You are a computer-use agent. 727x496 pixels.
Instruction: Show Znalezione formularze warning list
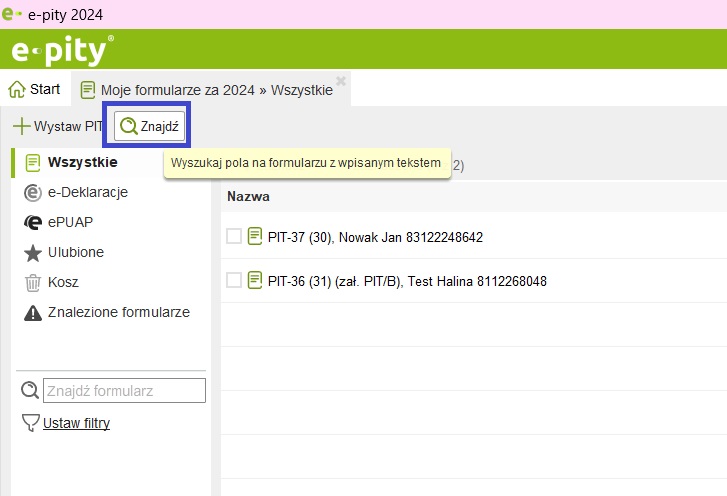click(118, 312)
